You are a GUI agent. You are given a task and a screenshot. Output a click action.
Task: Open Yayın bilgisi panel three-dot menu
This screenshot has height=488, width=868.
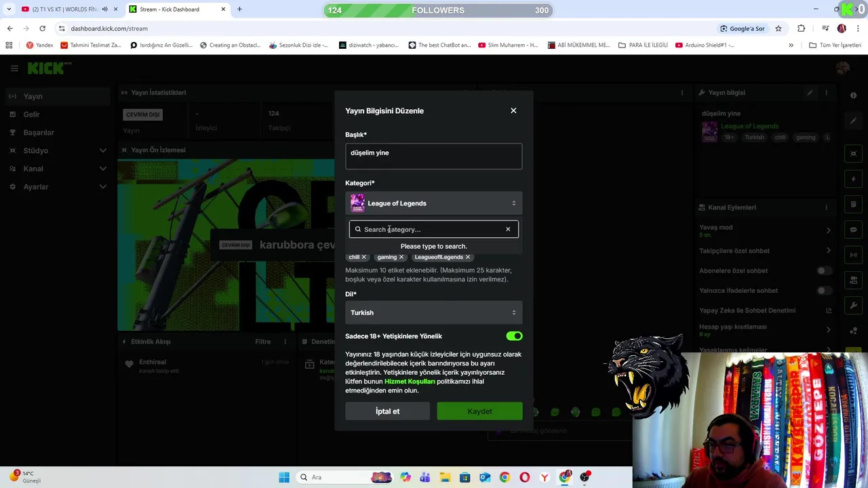pos(826,92)
